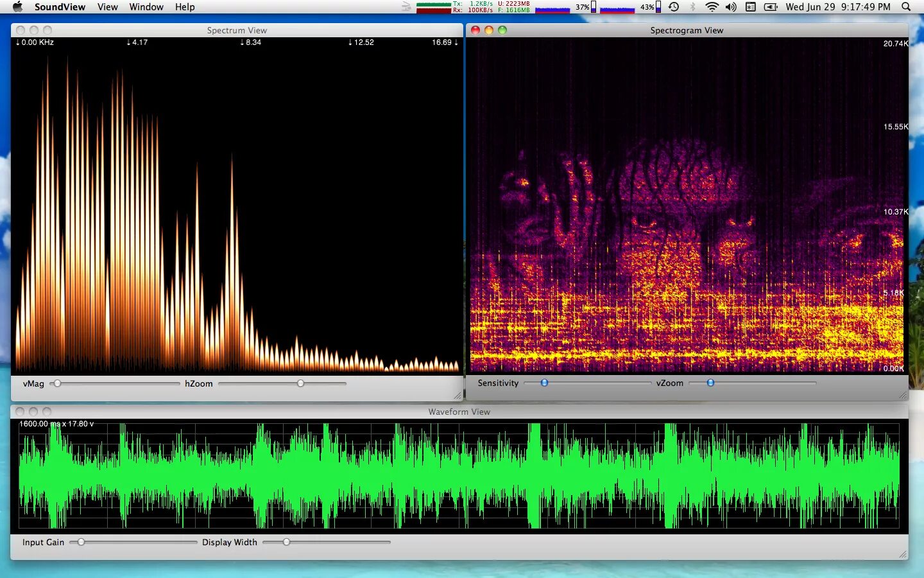Viewport: 924px width, 578px height.
Task: Click the Spectrogram View title text
Action: pos(687,30)
